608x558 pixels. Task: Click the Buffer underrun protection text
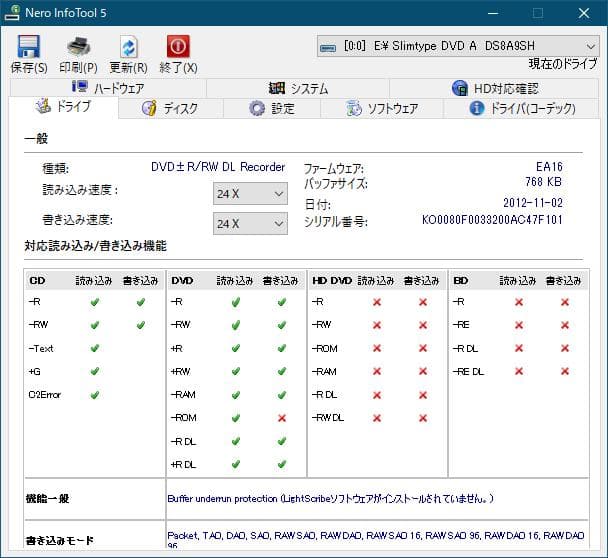tap(330, 498)
